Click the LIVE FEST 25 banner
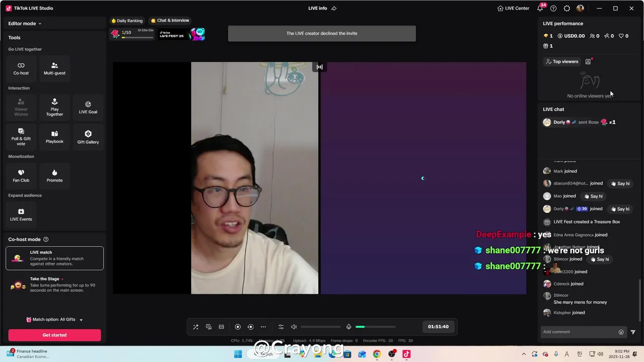Image resolution: width=644 pixels, height=362 pixels. [x=182, y=34]
